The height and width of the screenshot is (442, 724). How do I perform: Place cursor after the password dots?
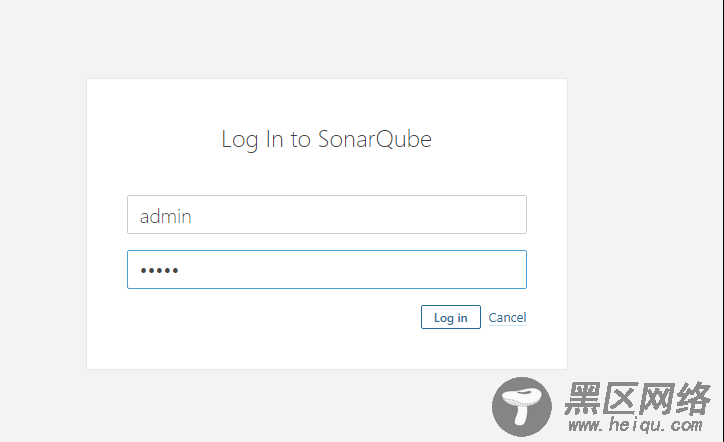[x=180, y=270]
